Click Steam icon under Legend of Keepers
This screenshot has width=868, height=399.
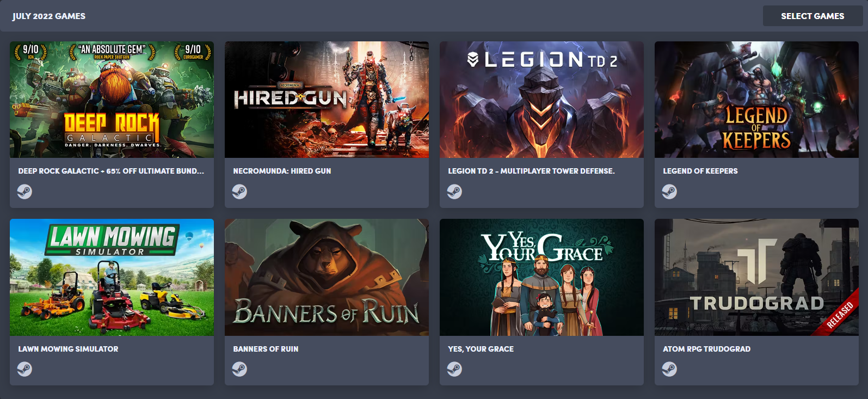coord(669,192)
